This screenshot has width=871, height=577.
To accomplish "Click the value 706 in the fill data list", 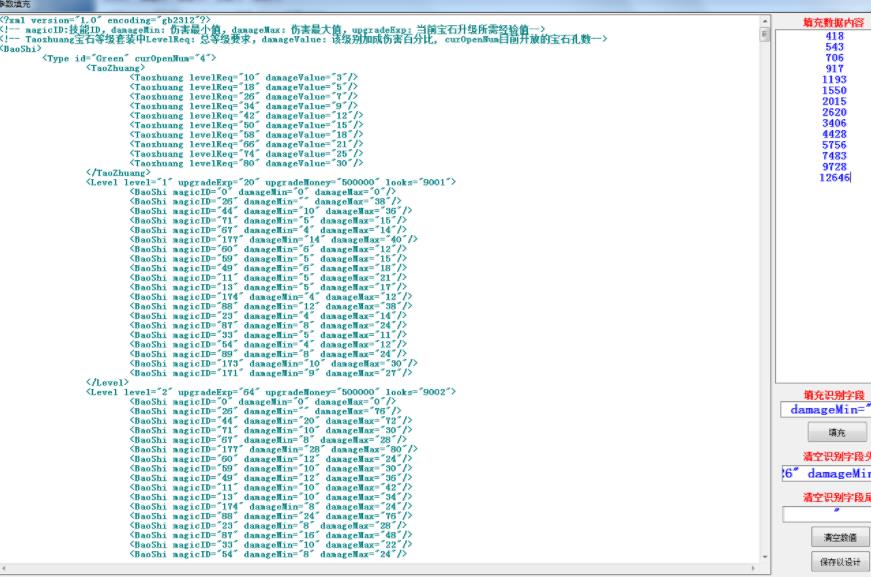I will [x=834, y=58].
